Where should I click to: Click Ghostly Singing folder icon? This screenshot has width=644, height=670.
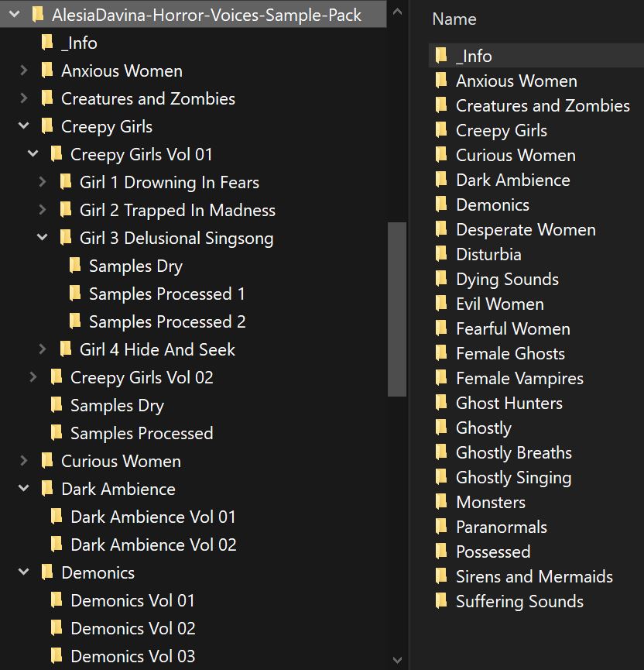tap(441, 476)
